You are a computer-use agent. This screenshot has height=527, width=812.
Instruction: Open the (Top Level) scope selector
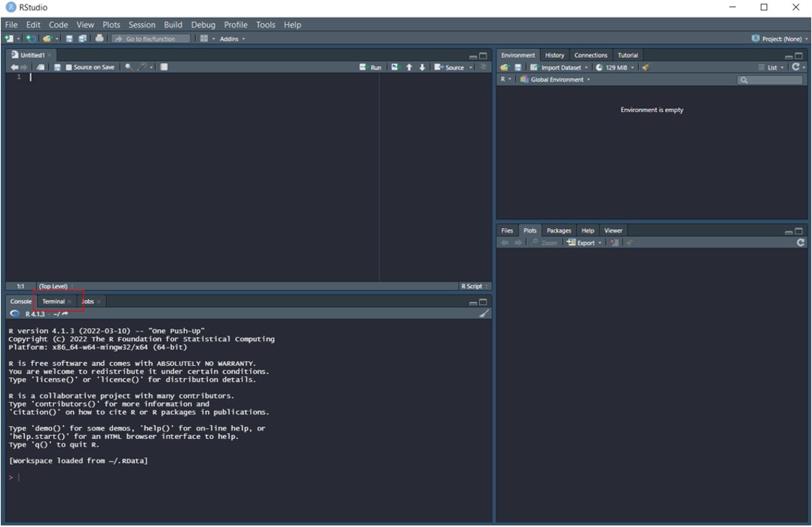point(56,286)
